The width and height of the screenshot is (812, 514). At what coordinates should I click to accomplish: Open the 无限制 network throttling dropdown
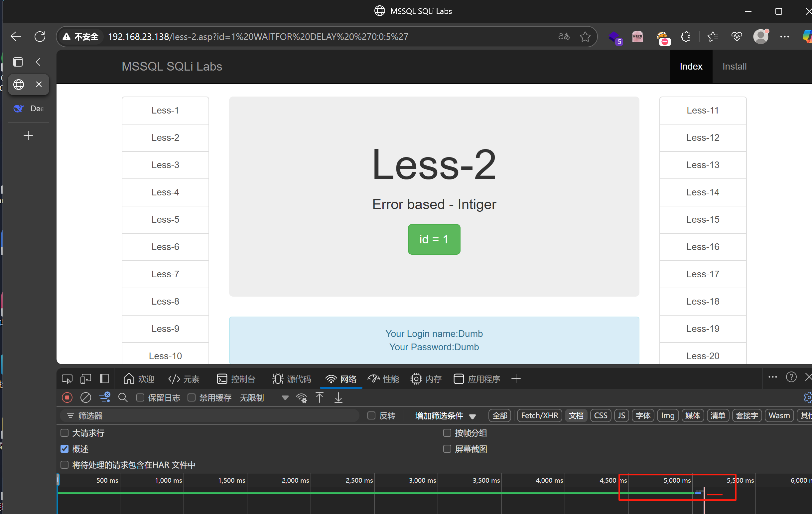[x=252, y=397]
